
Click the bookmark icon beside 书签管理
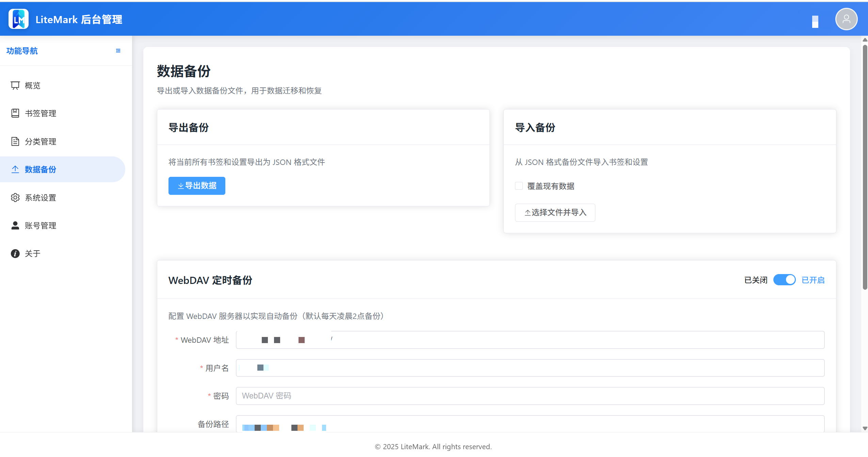pyautogui.click(x=15, y=113)
